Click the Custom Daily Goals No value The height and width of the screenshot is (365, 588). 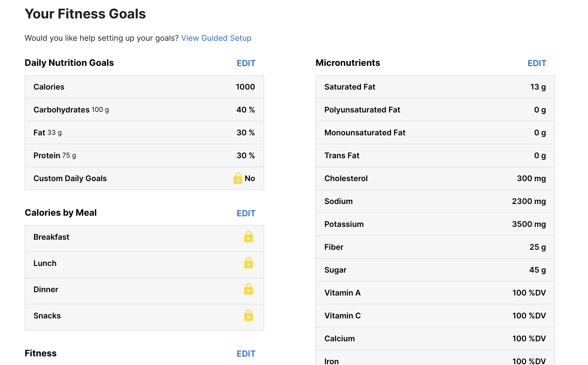pos(250,178)
